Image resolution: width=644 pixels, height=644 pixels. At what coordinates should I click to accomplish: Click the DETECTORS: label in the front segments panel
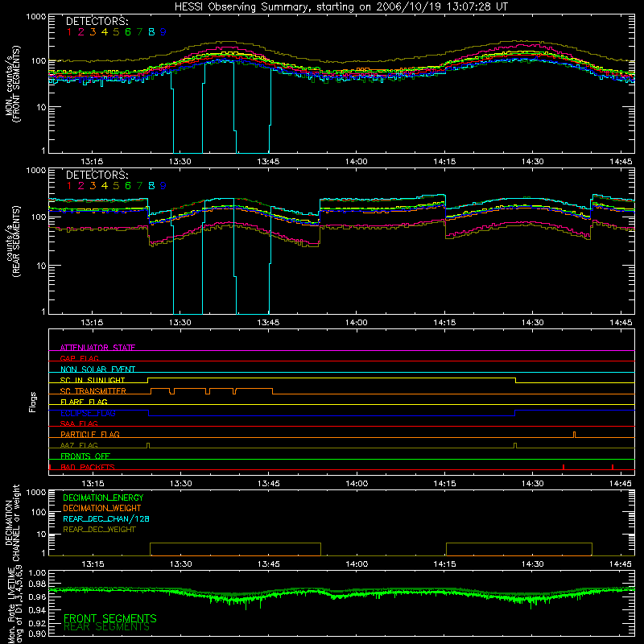click(97, 21)
